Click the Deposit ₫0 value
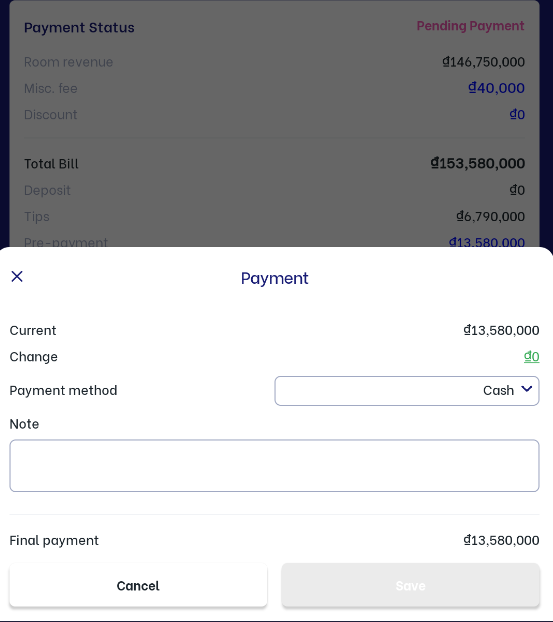Viewport: 553px width, 622px height. pyautogui.click(x=517, y=190)
